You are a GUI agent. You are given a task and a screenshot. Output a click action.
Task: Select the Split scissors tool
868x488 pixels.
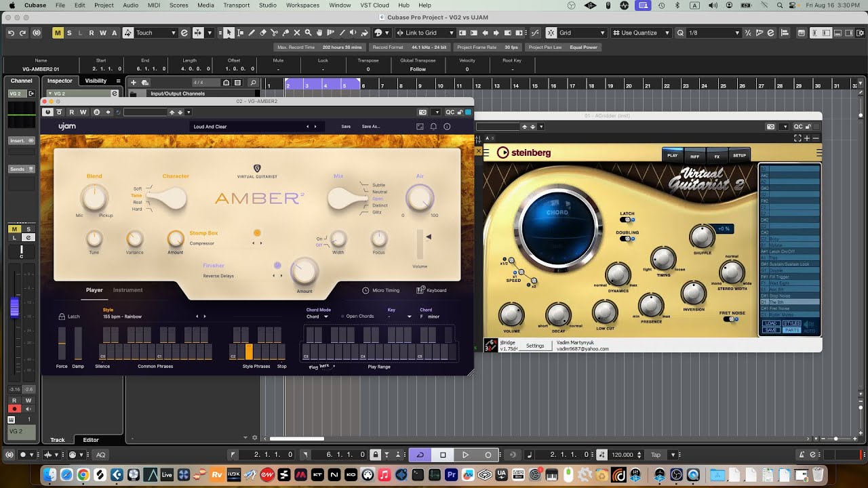(x=275, y=33)
